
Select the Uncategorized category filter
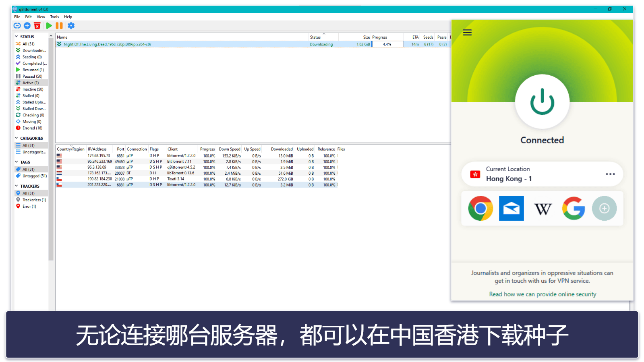pyautogui.click(x=31, y=152)
